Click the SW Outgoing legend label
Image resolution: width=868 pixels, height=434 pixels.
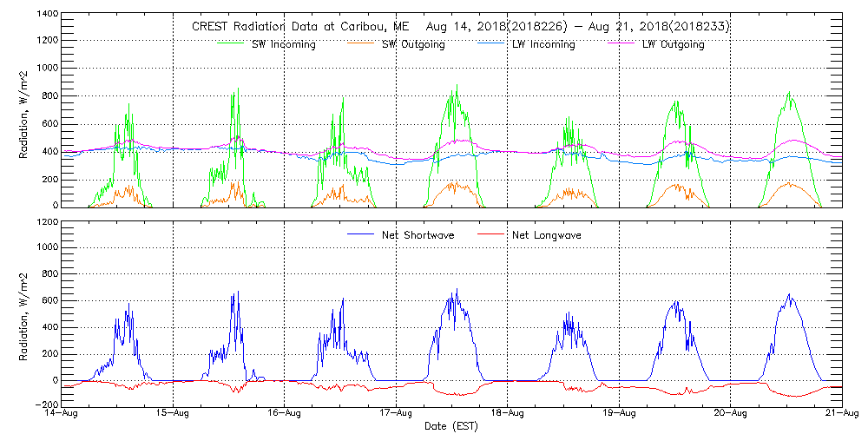[x=413, y=44]
